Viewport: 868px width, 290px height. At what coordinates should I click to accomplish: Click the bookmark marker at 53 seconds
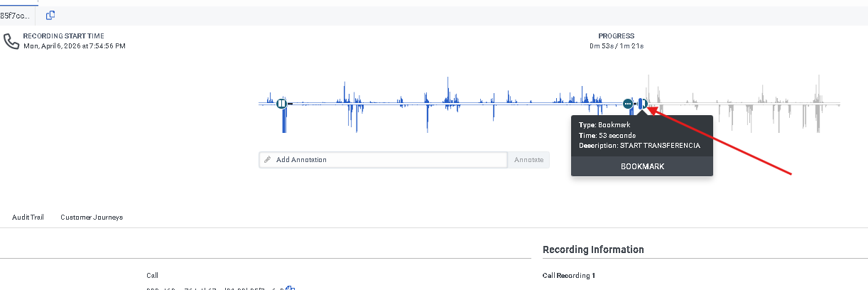(642, 104)
